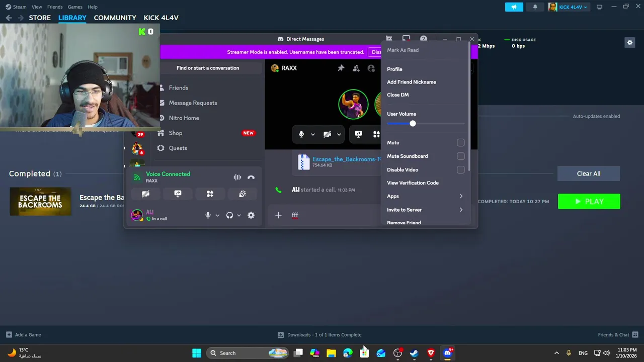Open activities button under Voice Connected

coord(210,194)
